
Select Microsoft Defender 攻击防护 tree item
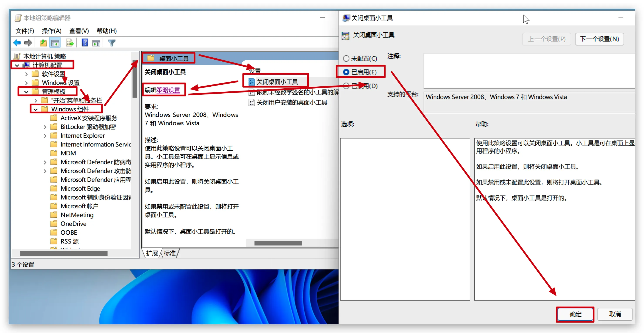(x=96, y=171)
